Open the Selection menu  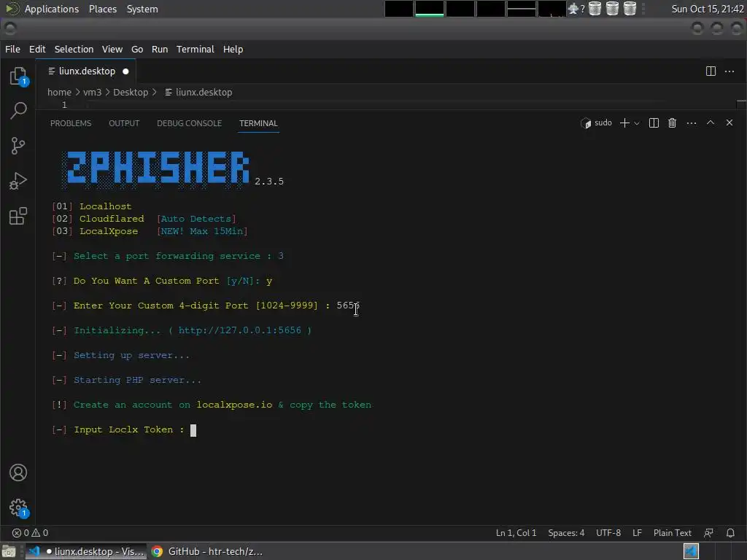tap(74, 49)
